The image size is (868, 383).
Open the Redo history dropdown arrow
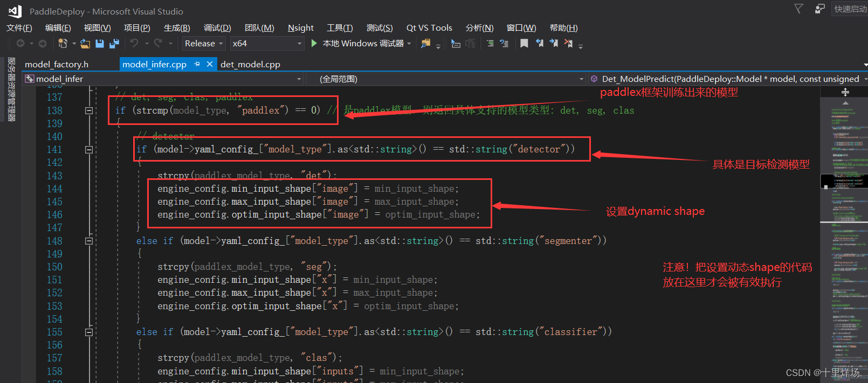point(170,44)
